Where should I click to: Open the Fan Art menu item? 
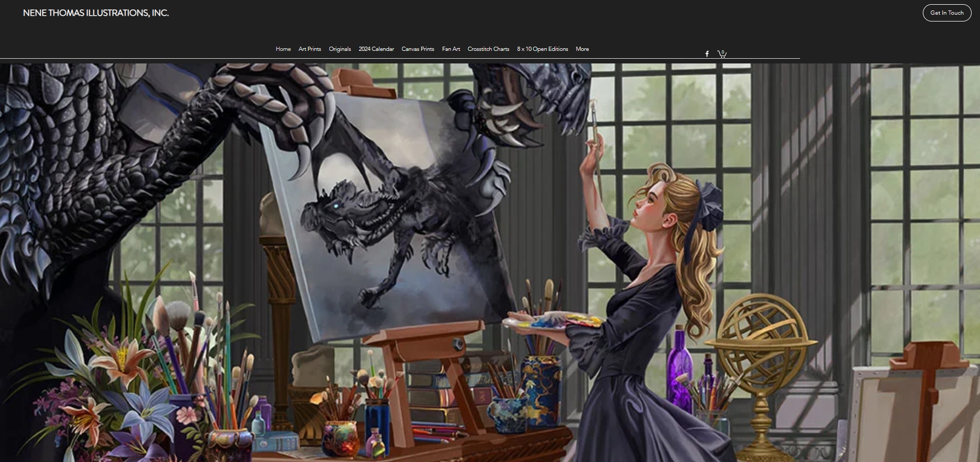pos(451,49)
